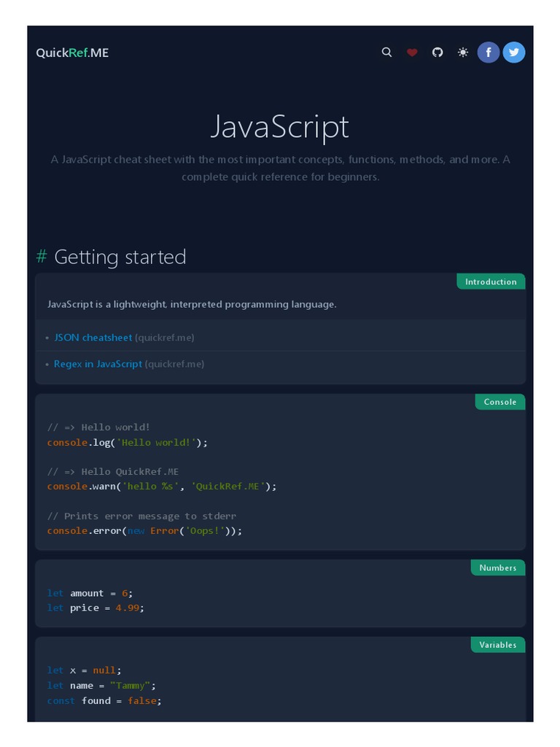Click the JavaScript page title
This screenshot has width=560, height=747.
point(280,127)
